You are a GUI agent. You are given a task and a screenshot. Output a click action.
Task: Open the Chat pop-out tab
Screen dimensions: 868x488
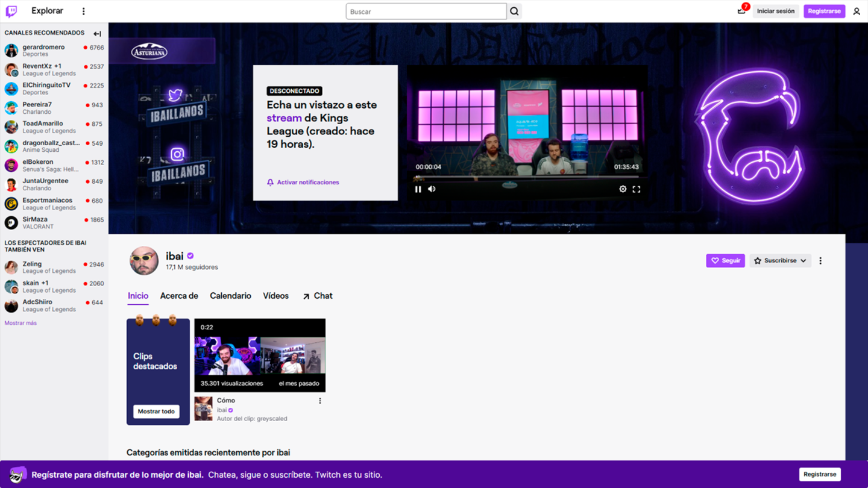(x=317, y=296)
